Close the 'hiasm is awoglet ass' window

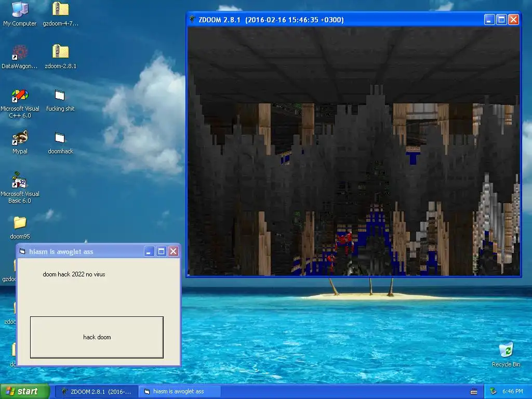[x=174, y=251]
